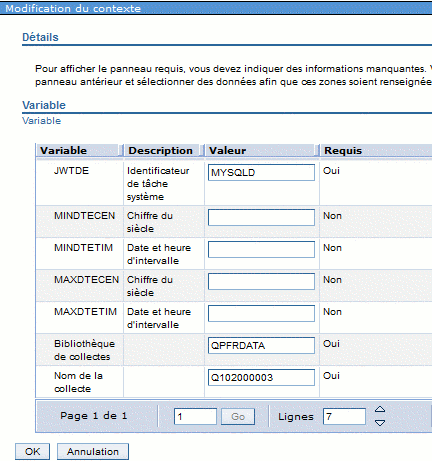Click the OK button
Viewport: 432px width, 461px height.
pos(32,452)
